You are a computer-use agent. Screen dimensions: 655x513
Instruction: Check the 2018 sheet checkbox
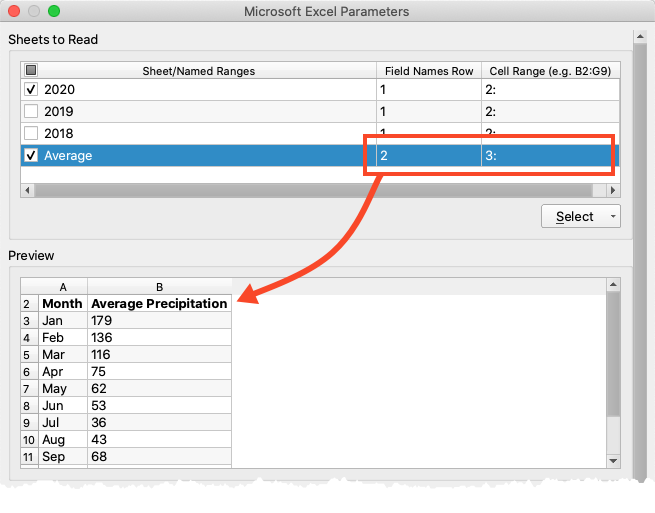click(31, 134)
